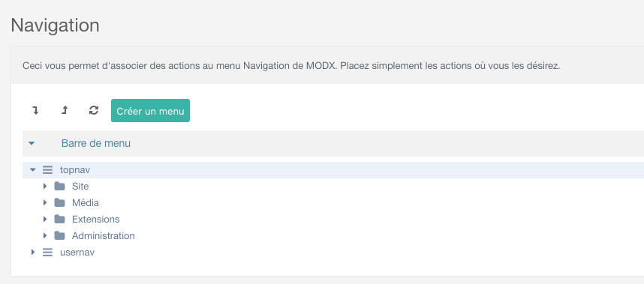Select the usernav tree item
Image resolution: width=644 pixels, height=284 pixels.
(77, 253)
